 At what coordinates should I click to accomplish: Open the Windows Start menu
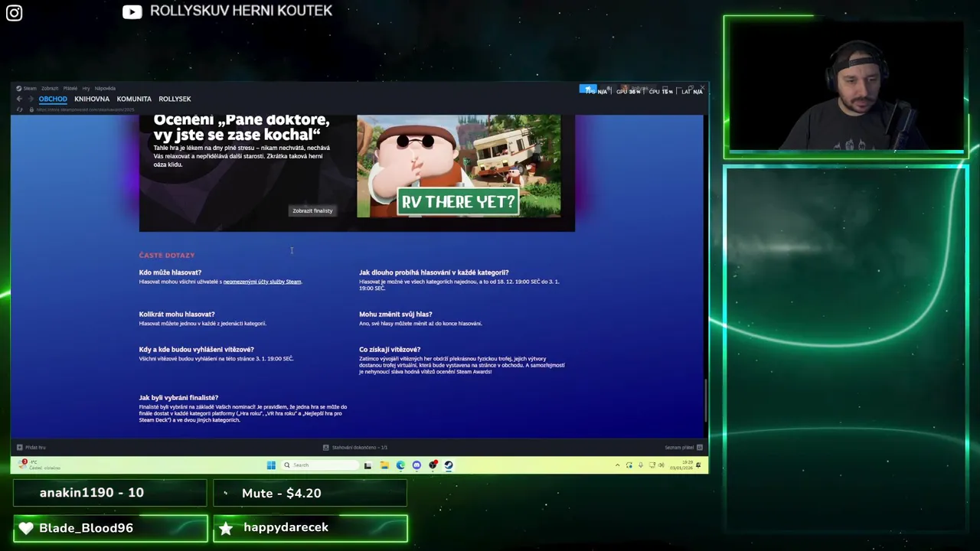tap(271, 465)
